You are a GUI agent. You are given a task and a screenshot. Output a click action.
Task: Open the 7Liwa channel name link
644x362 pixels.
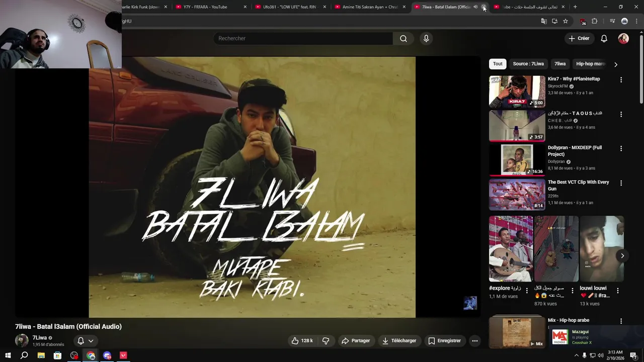click(x=40, y=338)
